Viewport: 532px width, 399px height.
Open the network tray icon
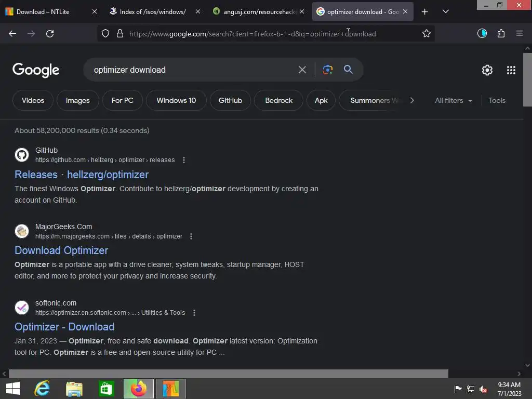tap(471, 389)
